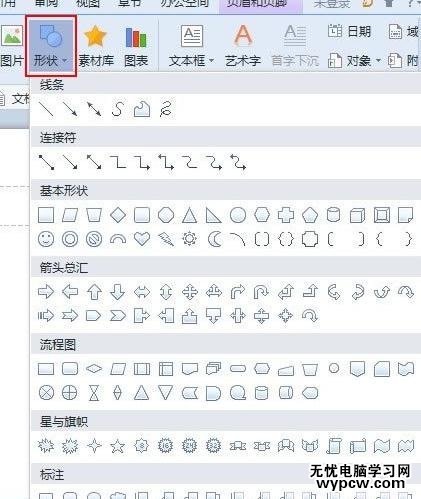Open the 素材库 material library
Viewport: 421px width, 499px height.
96,46
